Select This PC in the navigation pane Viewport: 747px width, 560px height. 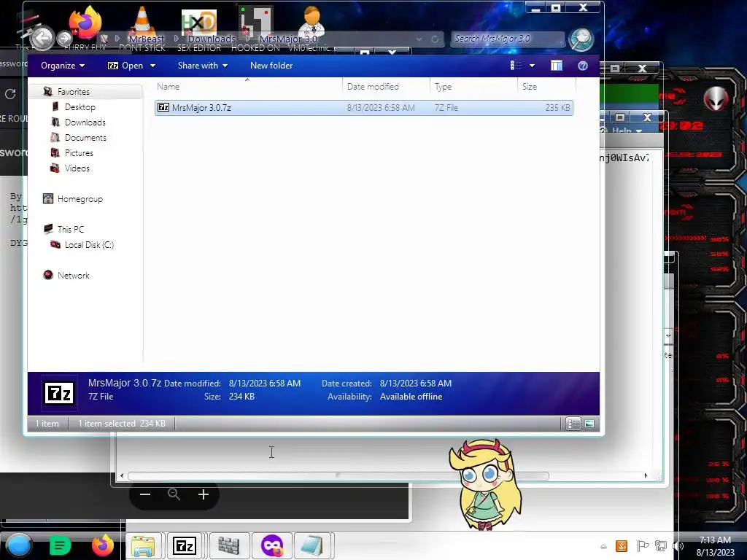(x=70, y=230)
